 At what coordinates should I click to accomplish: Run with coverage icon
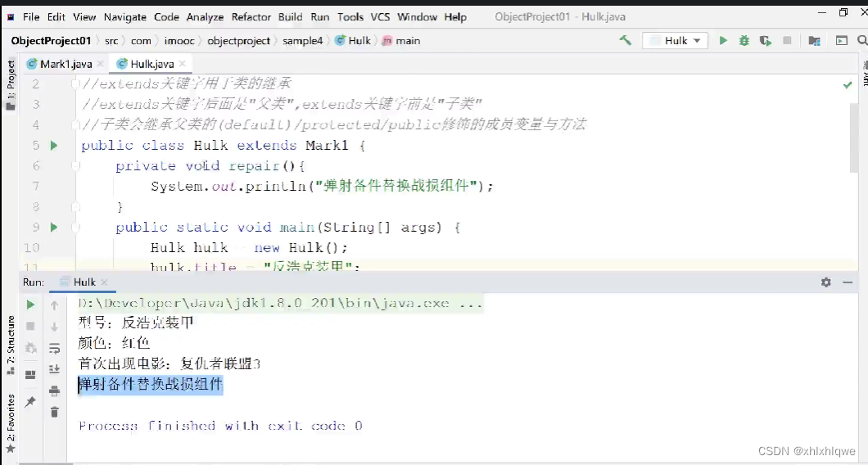[x=766, y=40]
